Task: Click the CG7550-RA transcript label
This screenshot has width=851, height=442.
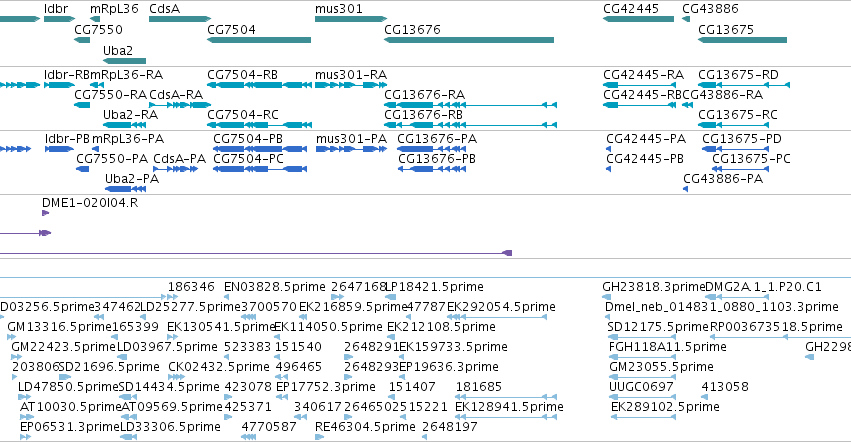Action: 110,94
